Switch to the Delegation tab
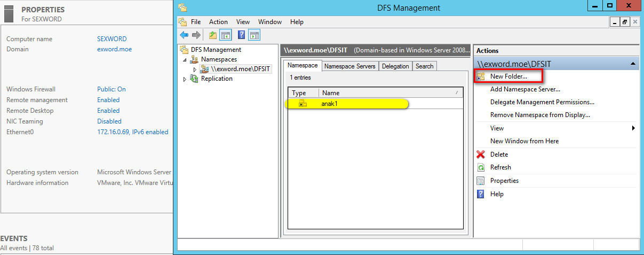 click(x=396, y=66)
